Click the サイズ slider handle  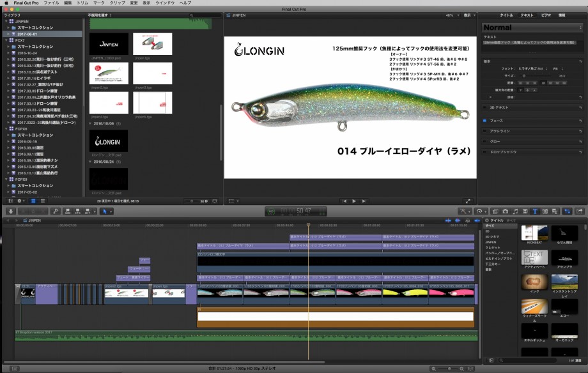click(524, 76)
